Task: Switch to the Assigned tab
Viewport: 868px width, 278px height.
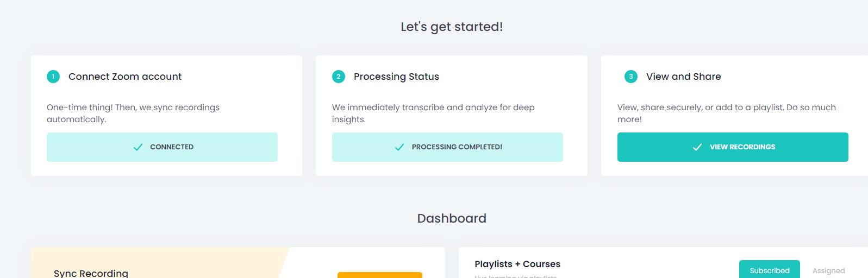Action: (828, 270)
